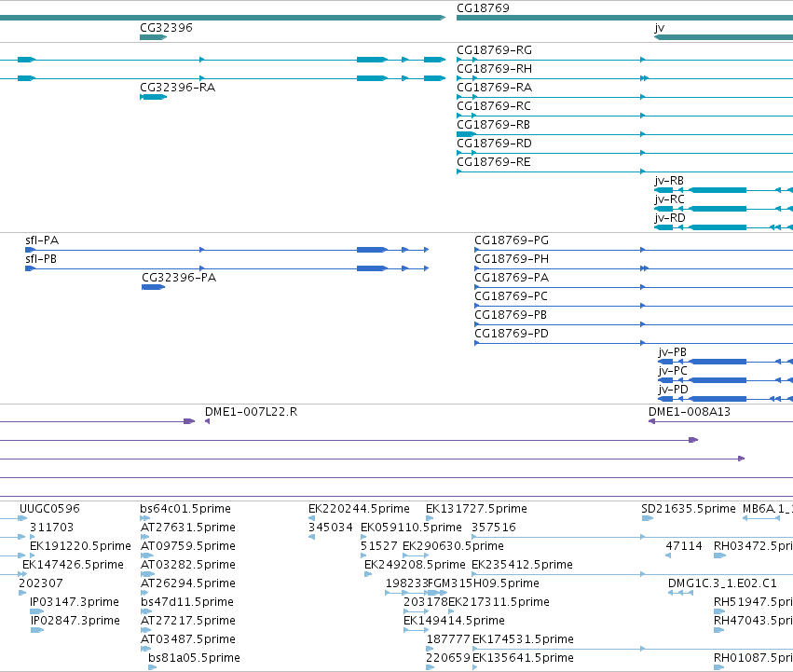Click EST label EK290630.5prime
This screenshot has width=793, height=672.
pyautogui.click(x=453, y=546)
